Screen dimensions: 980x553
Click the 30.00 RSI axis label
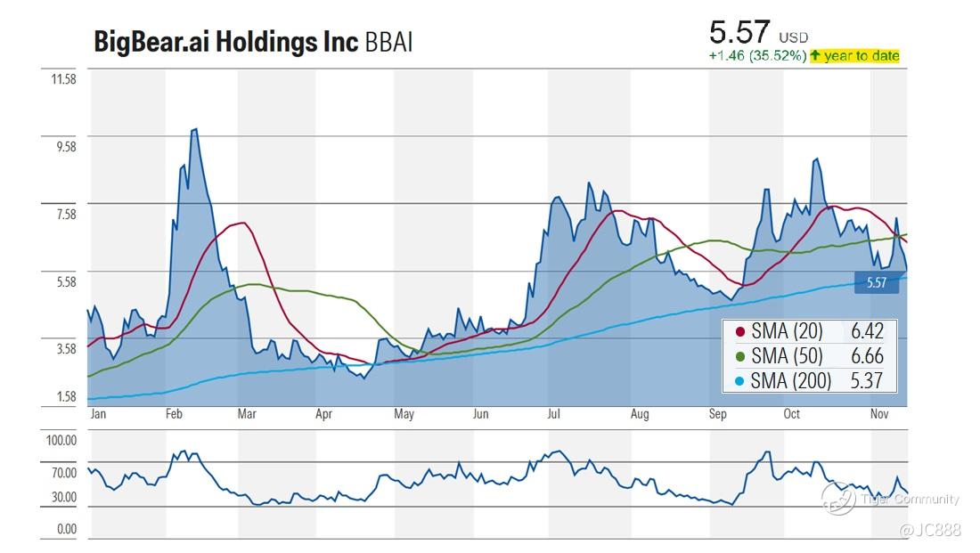pos(64,498)
